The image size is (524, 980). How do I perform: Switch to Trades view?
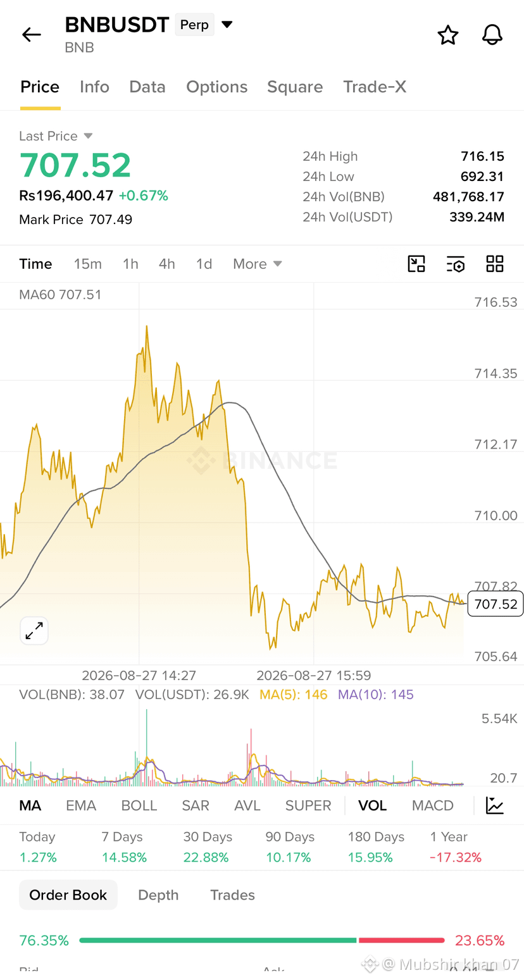tap(232, 895)
